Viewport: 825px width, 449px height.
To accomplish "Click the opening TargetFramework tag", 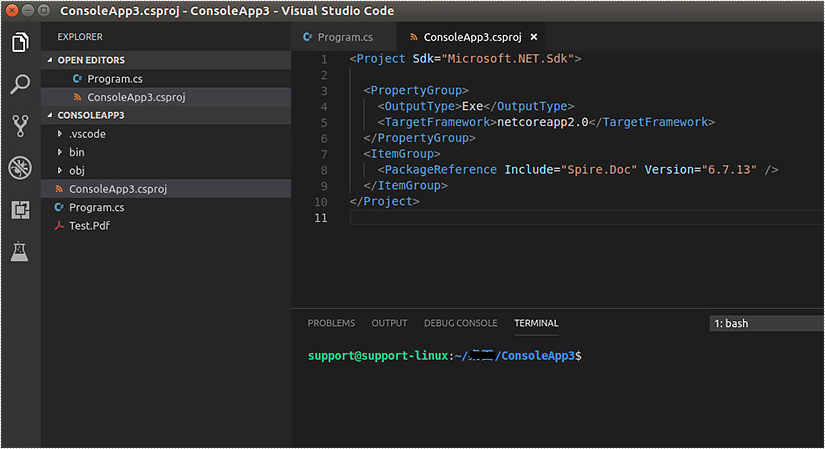I will 437,122.
